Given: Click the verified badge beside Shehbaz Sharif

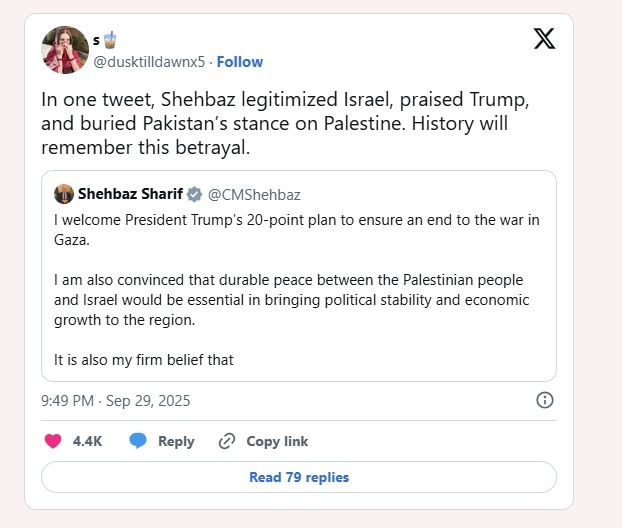Looking at the screenshot, I should click(x=194, y=194).
